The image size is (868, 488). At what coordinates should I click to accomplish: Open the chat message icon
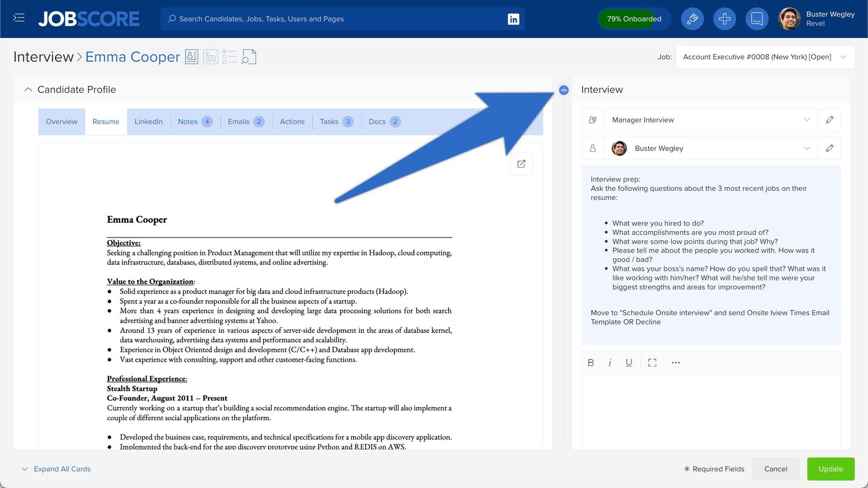(757, 19)
